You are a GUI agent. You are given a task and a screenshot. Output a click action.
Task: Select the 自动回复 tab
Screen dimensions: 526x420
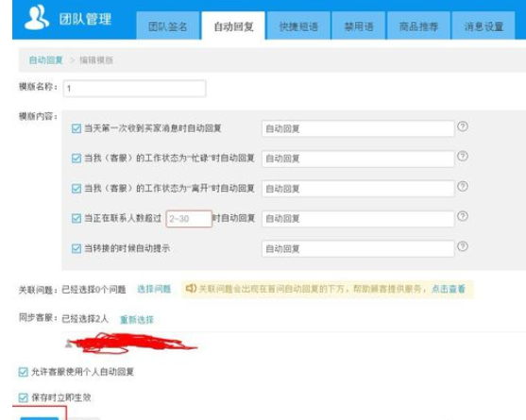(x=233, y=25)
